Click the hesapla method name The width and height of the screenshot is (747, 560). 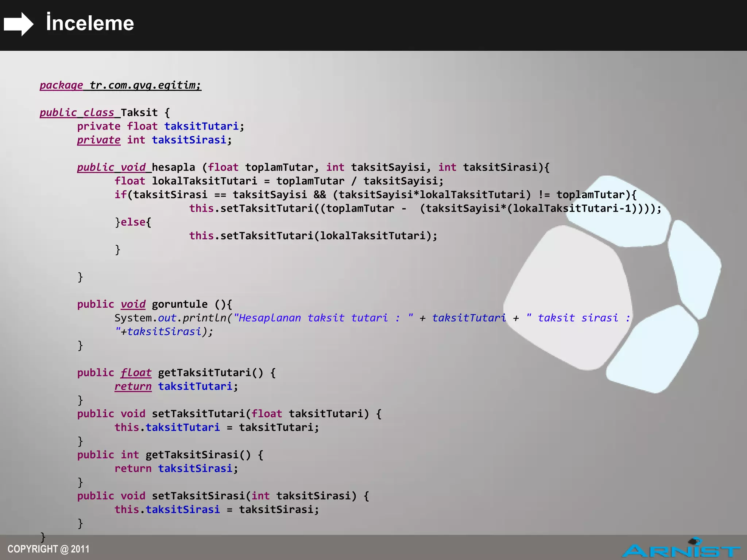pyautogui.click(x=173, y=167)
